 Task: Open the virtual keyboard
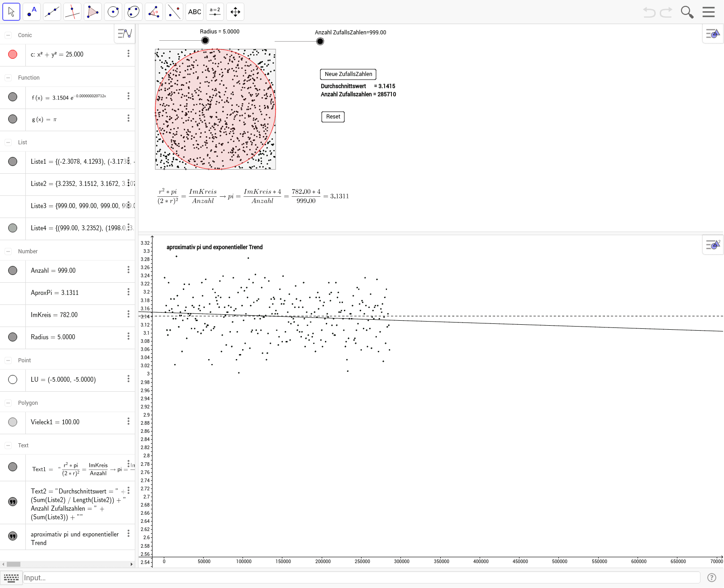coord(11,578)
